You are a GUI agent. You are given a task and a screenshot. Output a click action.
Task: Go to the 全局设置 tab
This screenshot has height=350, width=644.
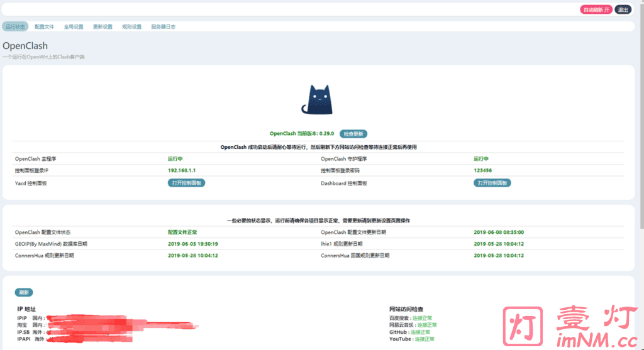73,27
